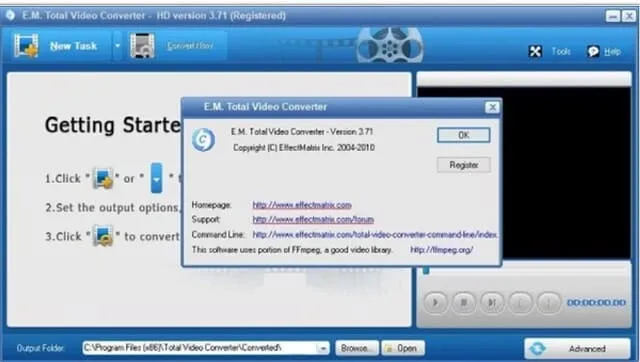Open the effectmatrix.com homepage link
The image size is (640, 362).
coord(302,205)
